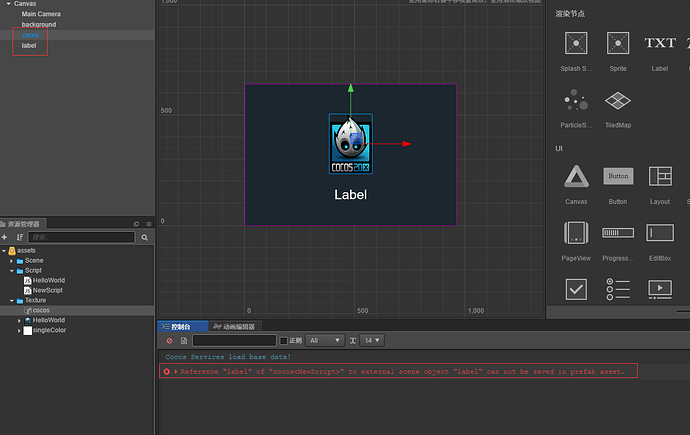This screenshot has height=435, width=690.
Task: Expand the error message details arrow
Action: click(x=176, y=372)
